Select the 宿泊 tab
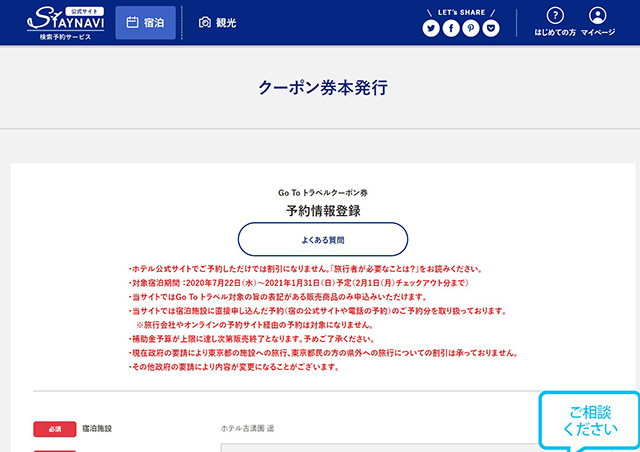Viewport: 640px width, 452px height. pyautogui.click(x=145, y=22)
